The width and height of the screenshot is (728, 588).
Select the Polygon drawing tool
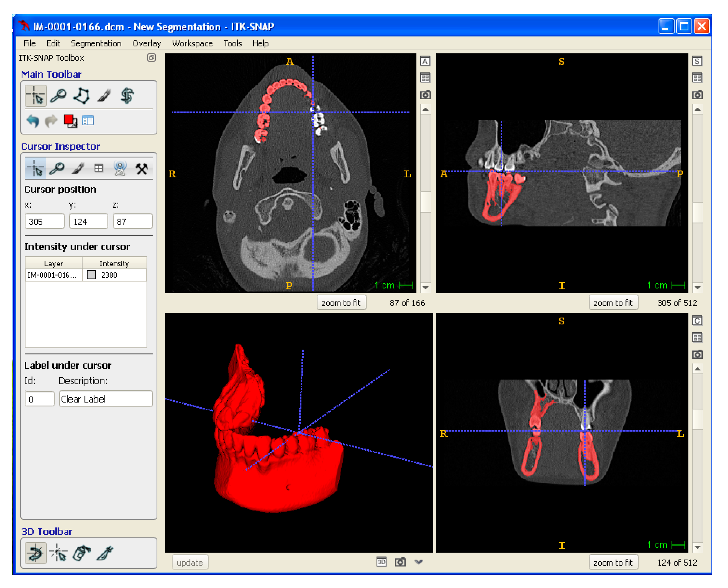tap(82, 96)
